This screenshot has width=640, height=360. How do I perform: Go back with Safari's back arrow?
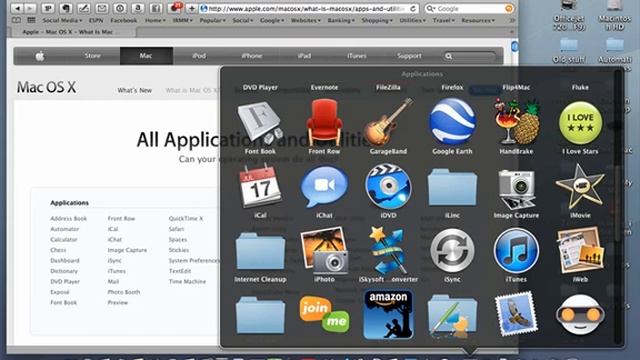(x=17, y=8)
